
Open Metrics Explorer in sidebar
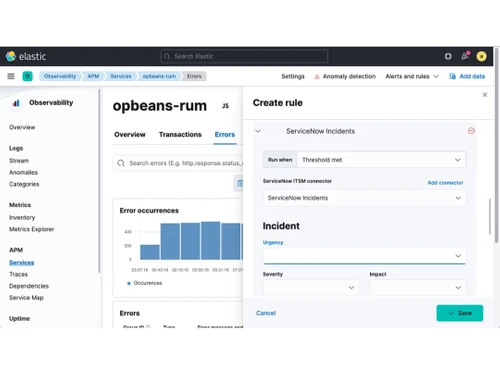[31, 229]
